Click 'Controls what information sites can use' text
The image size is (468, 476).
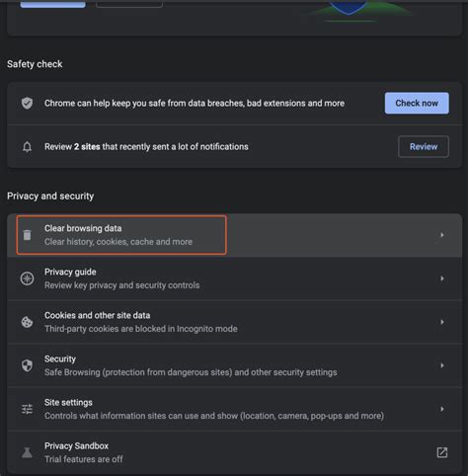point(214,416)
